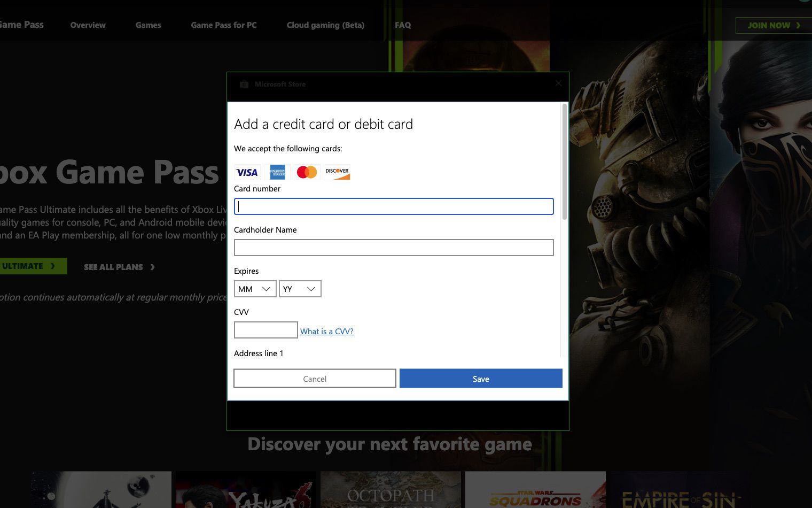
Task: Save the card details
Action: (481, 379)
